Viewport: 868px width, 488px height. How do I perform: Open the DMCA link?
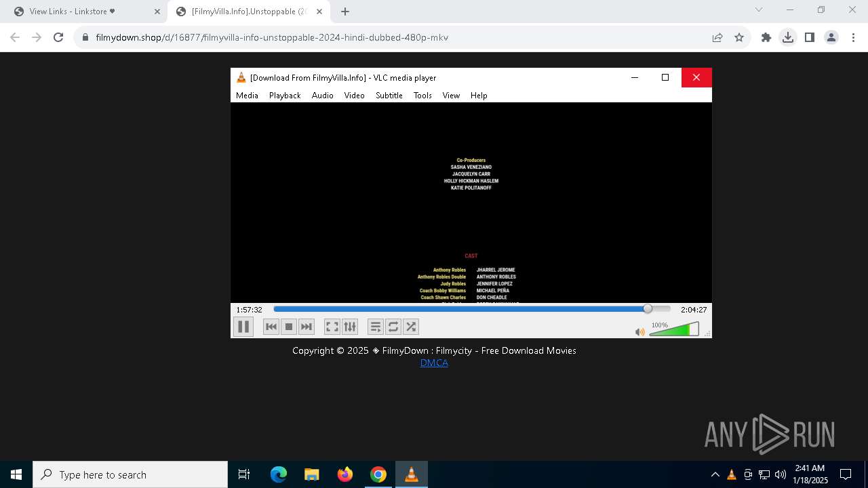[434, 363]
